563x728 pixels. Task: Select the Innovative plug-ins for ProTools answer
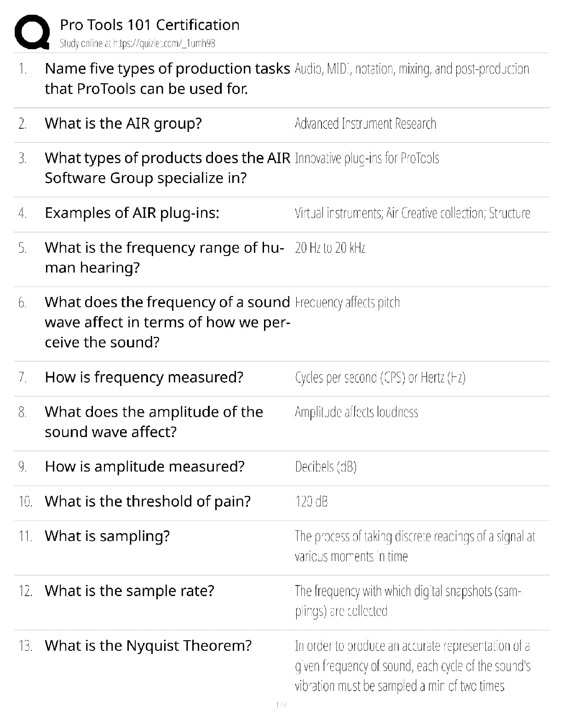pyautogui.click(x=367, y=159)
